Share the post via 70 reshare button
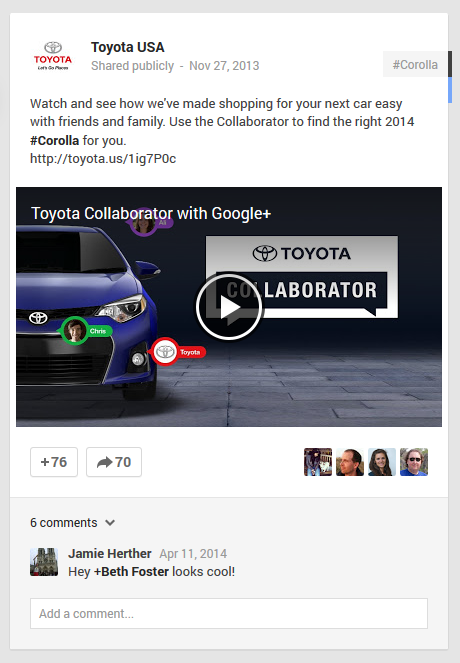Image resolution: width=460 pixels, height=663 pixels. (114, 462)
